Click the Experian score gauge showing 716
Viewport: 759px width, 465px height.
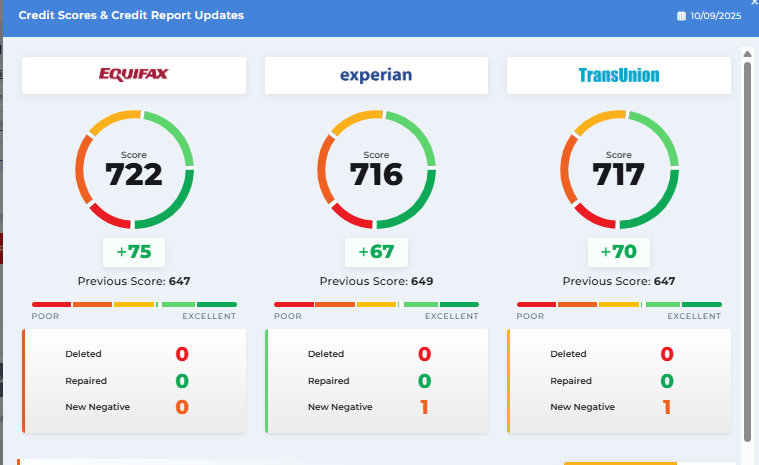[377, 169]
